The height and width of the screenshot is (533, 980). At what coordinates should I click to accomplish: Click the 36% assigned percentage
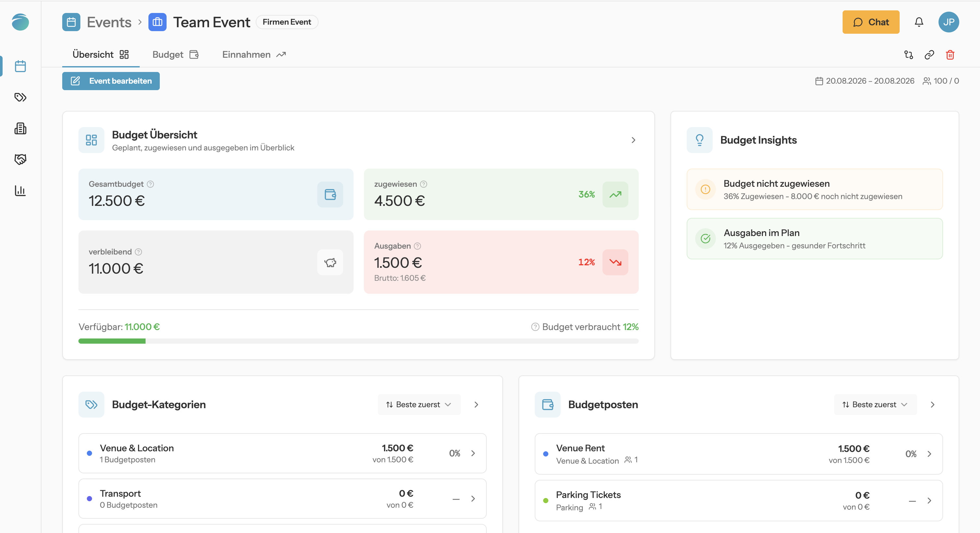point(587,195)
